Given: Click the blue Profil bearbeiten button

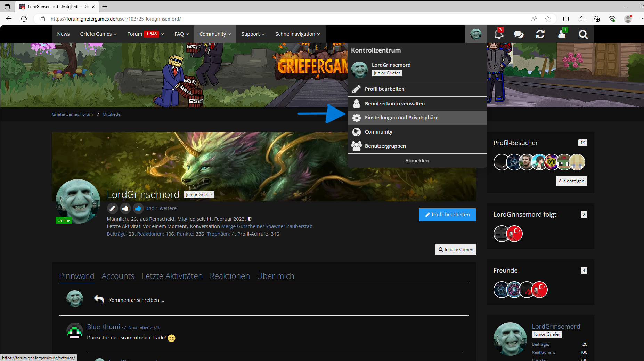Looking at the screenshot, I should coord(447,215).
